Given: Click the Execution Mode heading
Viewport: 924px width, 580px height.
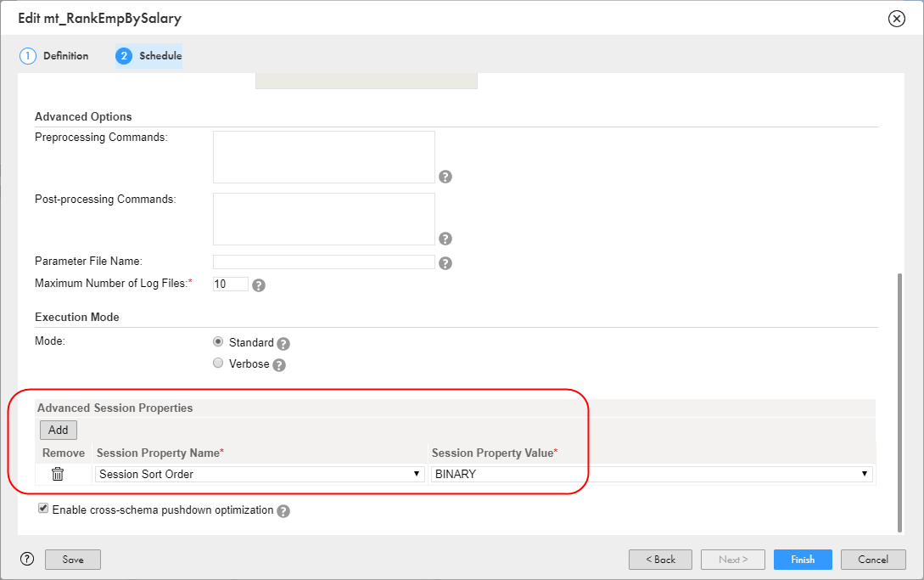Looking at the screenshot, I should pyautogui.click(x=77, y=317).
